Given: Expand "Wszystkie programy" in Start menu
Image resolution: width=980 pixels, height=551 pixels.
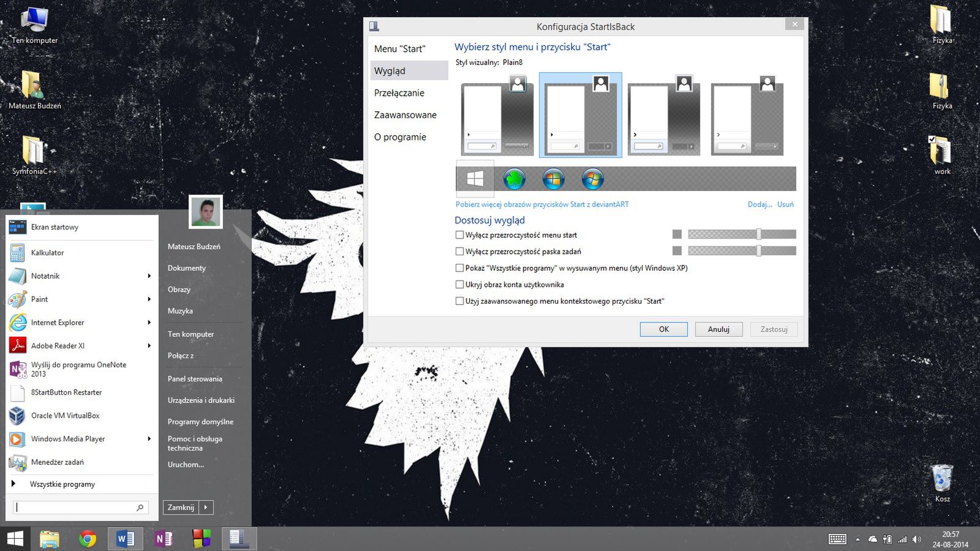Looking at the screenshot, I should tap(62, 484).
